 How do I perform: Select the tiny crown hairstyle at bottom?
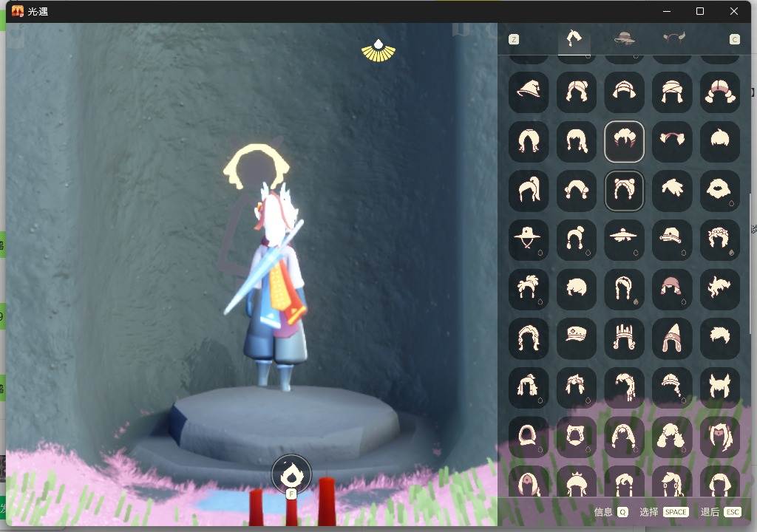(577, 482)
